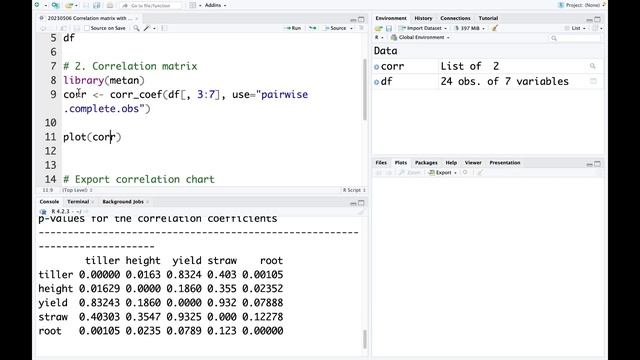Click the Open File folder icon
Viewport: 640px width, 360px height.
(x=69, y=5)
